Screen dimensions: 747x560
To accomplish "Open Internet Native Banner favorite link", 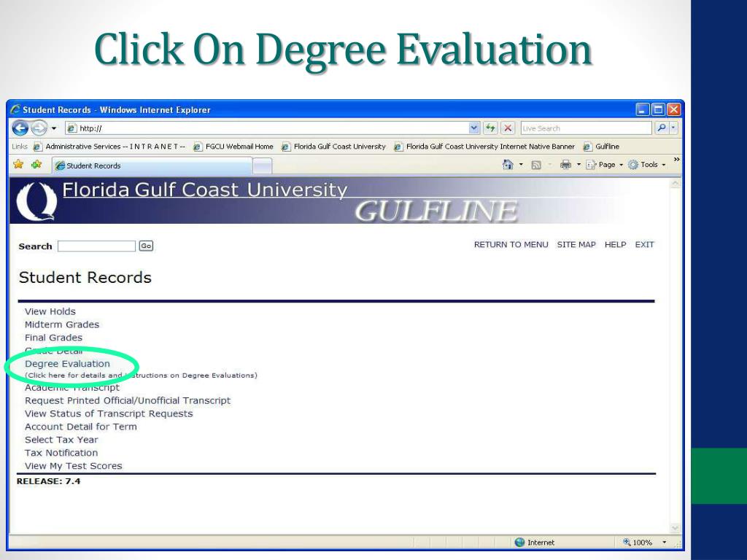I will pyautogui.click(x=484, y=147).
